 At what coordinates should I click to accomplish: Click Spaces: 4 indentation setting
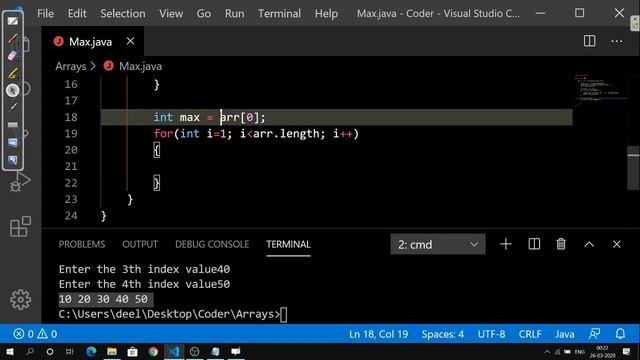pyautogui.click(x=443, y=334)
